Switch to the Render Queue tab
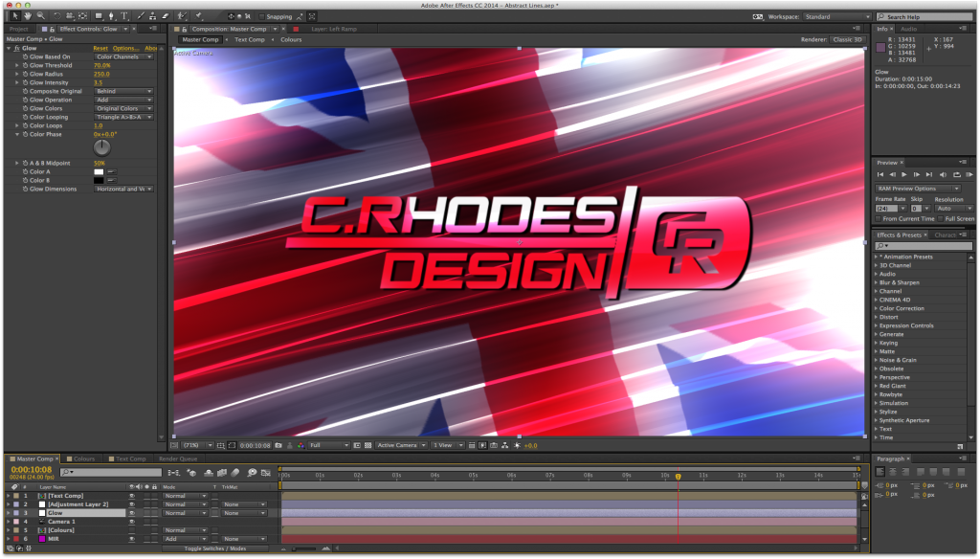Viewport: 980px width, 559px height. pos(177,458)
